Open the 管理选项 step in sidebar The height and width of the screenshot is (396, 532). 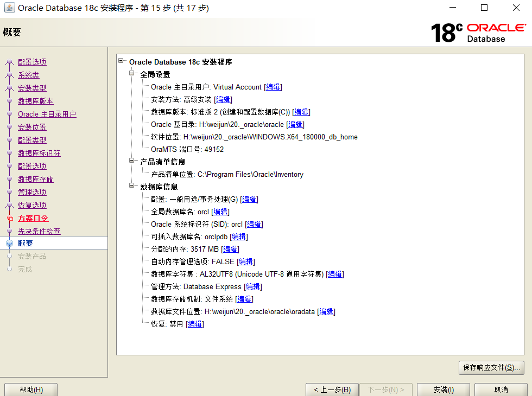tap(32, 192)
